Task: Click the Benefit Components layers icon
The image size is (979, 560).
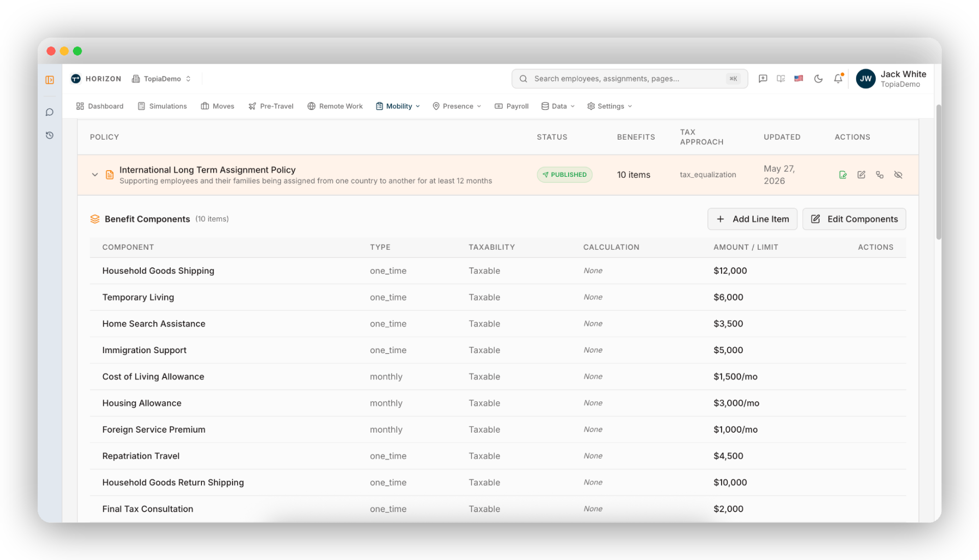Action: [95, 219]
